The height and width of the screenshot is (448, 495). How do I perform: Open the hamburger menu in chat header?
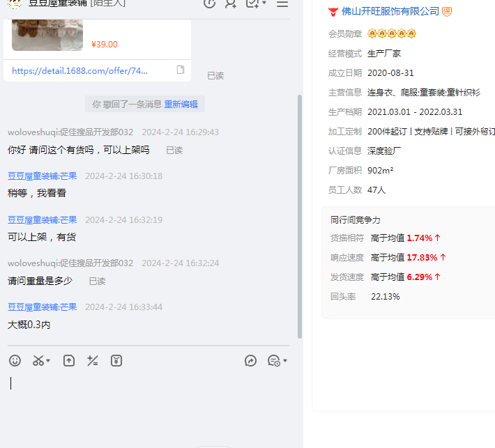tap(282, 3)
